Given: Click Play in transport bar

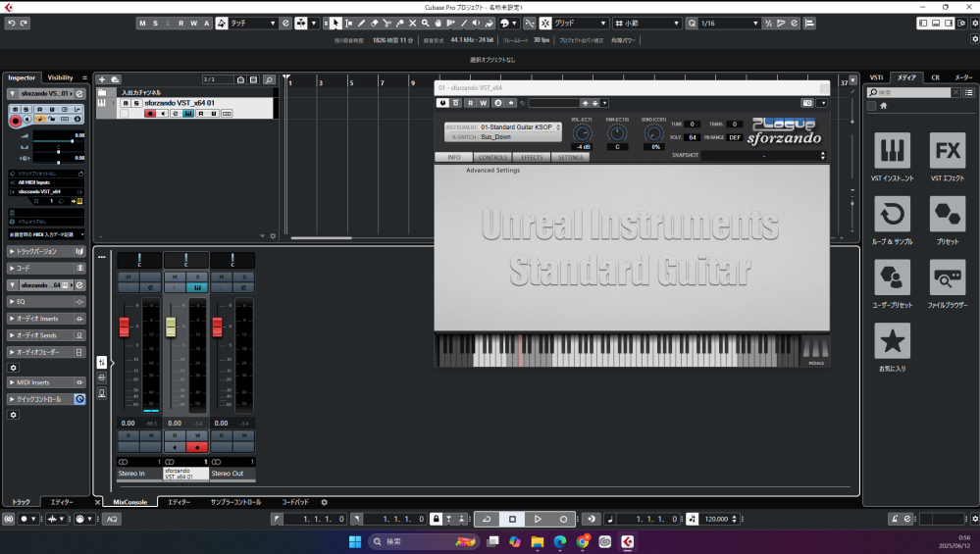Looking at the screenshot, I should pos(538,519).
